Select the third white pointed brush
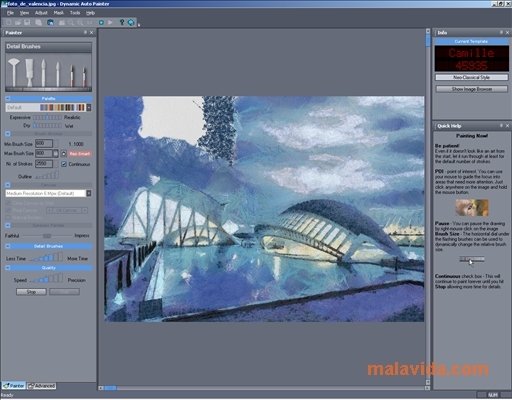 click(x=43, y=73)
